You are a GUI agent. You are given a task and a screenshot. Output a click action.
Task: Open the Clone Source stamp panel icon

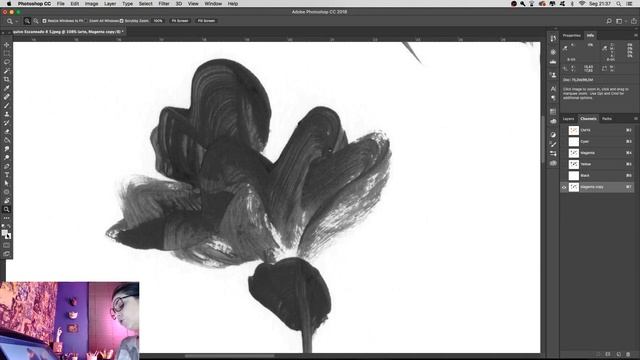coord(553,75)
